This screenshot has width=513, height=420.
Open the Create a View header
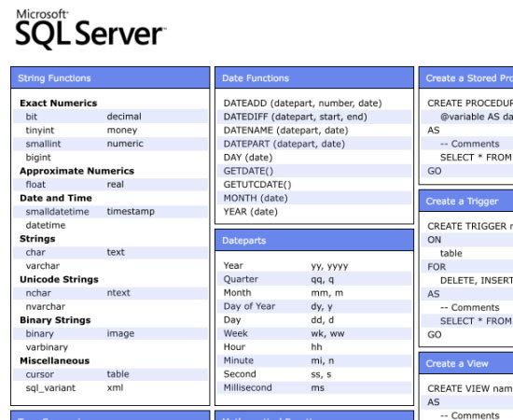click(x=465, y=363)
